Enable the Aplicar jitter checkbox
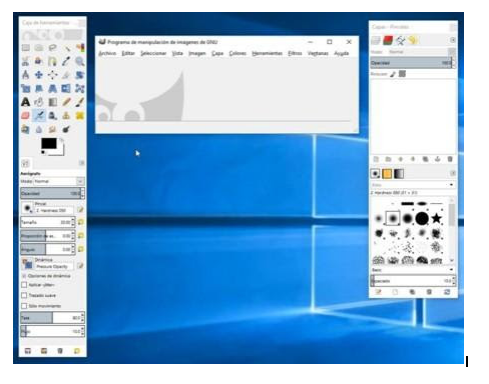Screen dimensions: 489x384 tap(24, 285)
